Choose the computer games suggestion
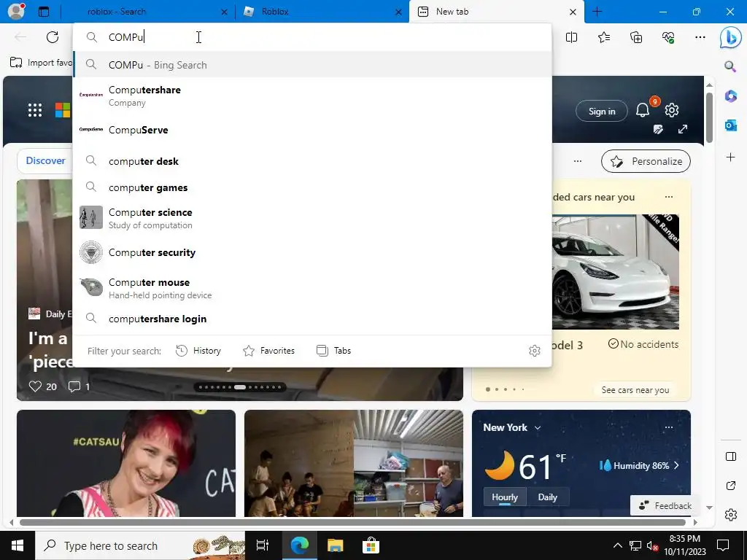Screen dimensions: 747x560 tap(312, 187)
